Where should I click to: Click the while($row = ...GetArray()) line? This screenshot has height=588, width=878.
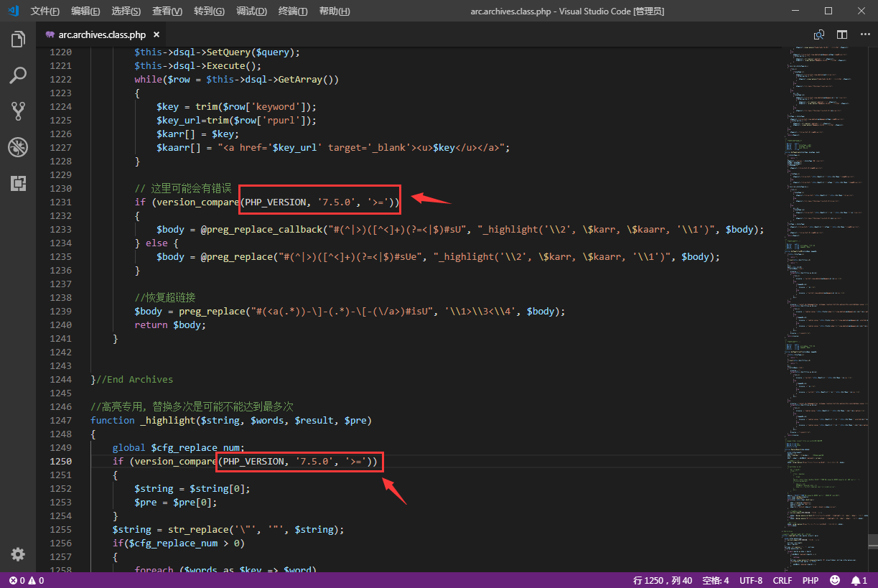coord(236,80)
